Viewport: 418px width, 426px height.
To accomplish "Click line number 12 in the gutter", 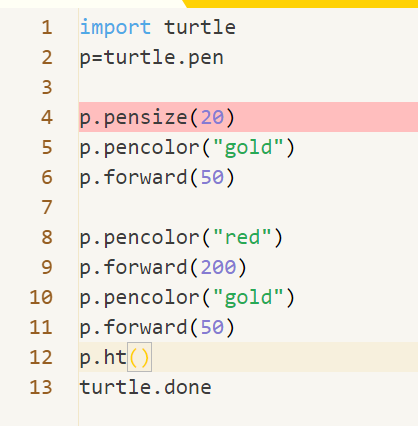I will pyautogui.click(x=41, y=357).
